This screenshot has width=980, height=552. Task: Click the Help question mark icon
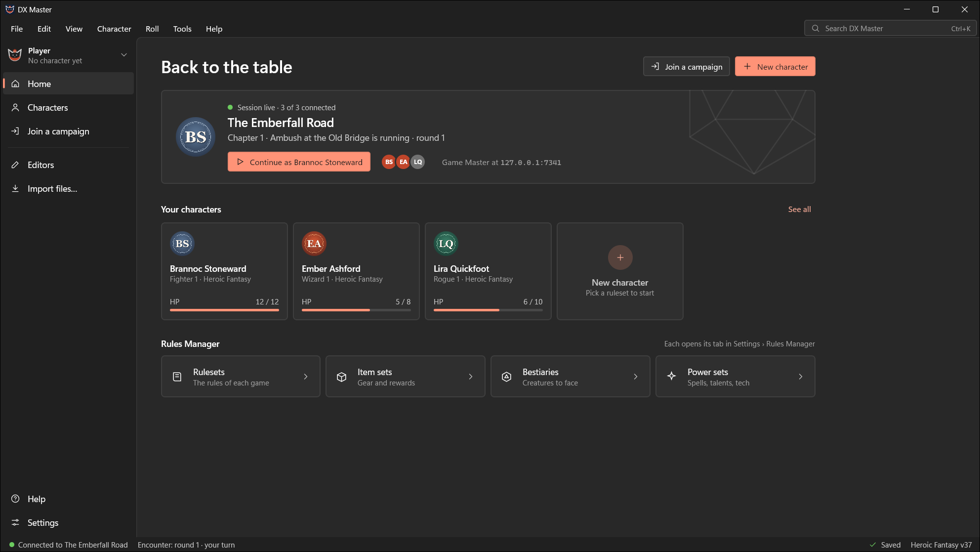click(x=15, y=499)
